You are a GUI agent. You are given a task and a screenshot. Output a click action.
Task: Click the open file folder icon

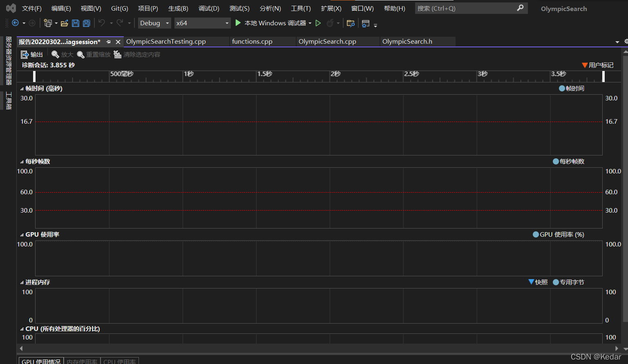(64, 23)
